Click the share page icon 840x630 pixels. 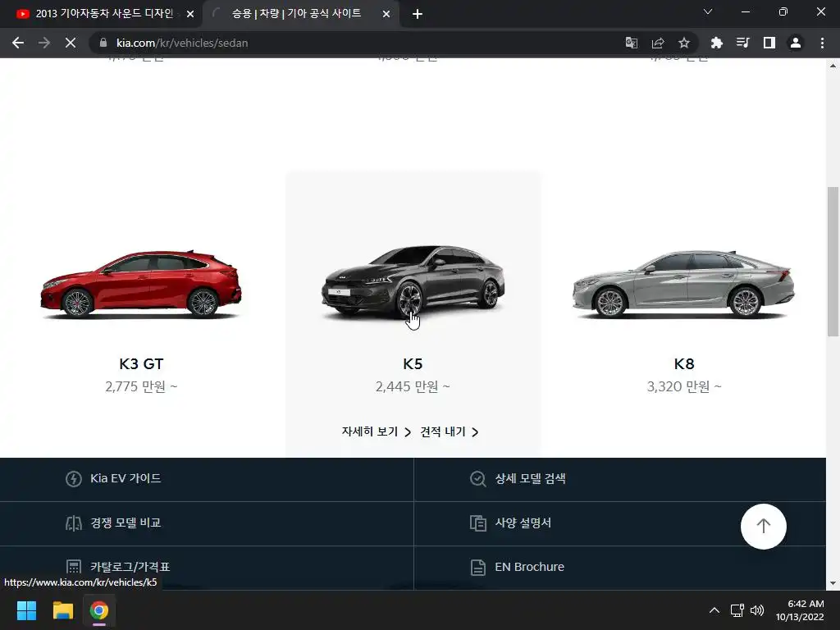pyautogui.click(x=658, y=43)
